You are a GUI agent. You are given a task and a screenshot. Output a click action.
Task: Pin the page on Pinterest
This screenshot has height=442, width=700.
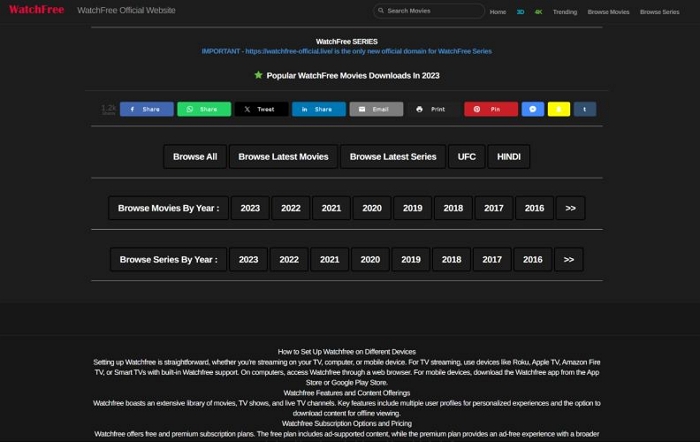[490, 109]
